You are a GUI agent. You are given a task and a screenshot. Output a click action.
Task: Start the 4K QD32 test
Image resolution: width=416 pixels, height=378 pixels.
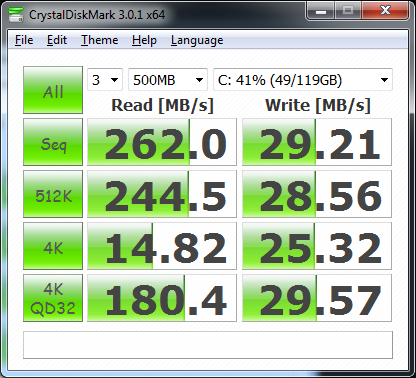[x=53, y=298]
